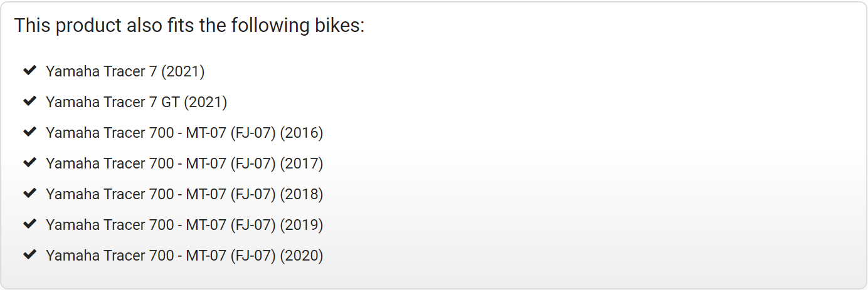Select the Yamaha Tracer 7 GT (2021) entry text
The height and width of the screenshot is (290, 868).
pos(136,102)
